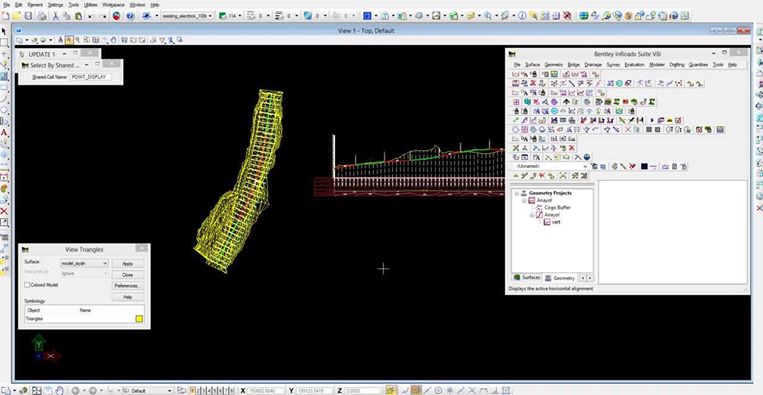
Task: Toggle the Colored Model checkbox
Action: 27,285
